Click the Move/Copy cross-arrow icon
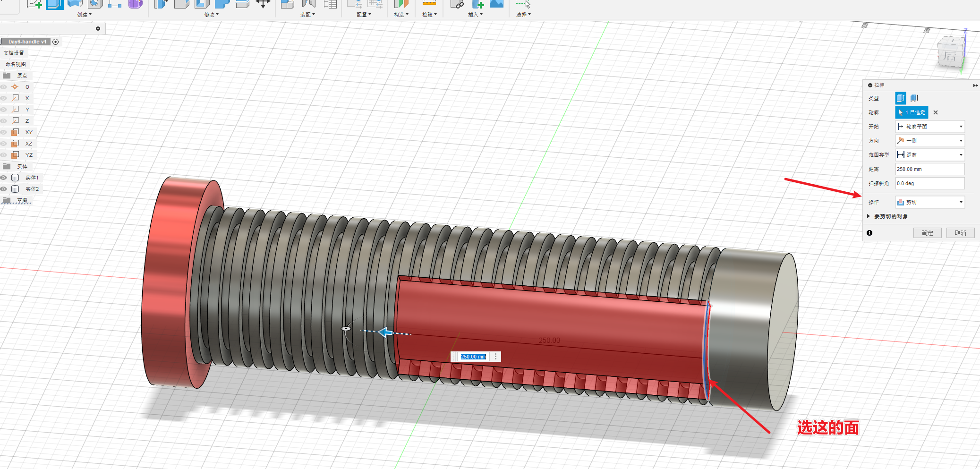Viewport: 980px width, 469px height. pyautogui.click(x=263, y=4)
